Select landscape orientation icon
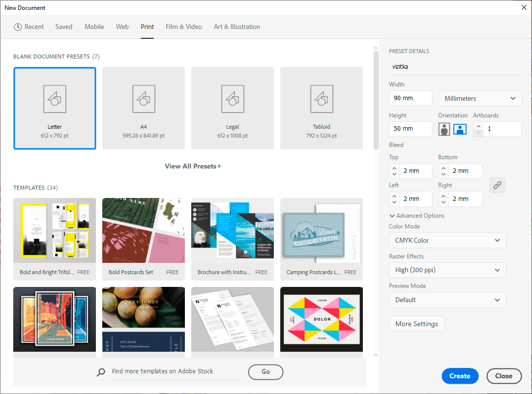Image resolution: width=532 pixels, height=394 pixels. click(460, 129)
